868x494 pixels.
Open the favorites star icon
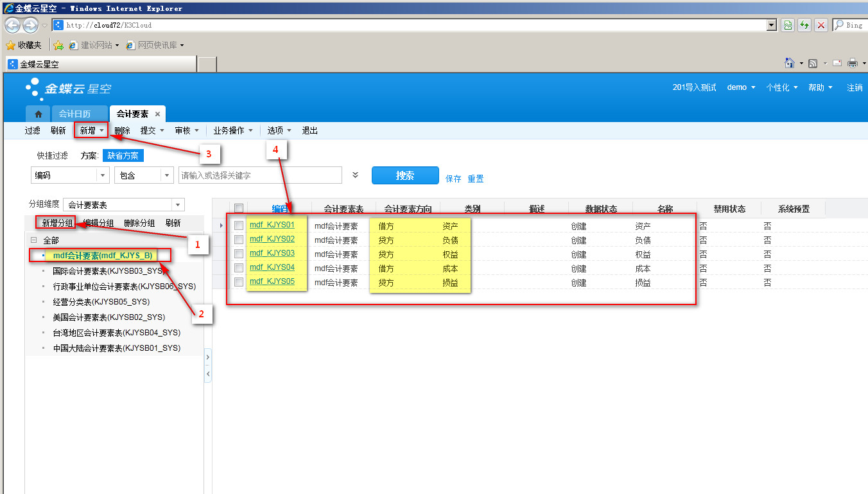tap(10, 45)
